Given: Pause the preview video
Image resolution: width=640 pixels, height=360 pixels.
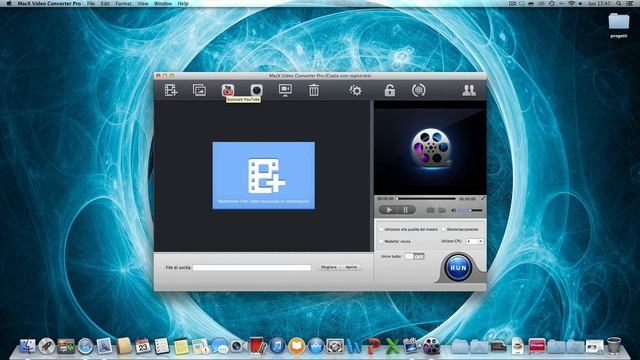Looking at the screenshot, I should (x=406, y=210).
